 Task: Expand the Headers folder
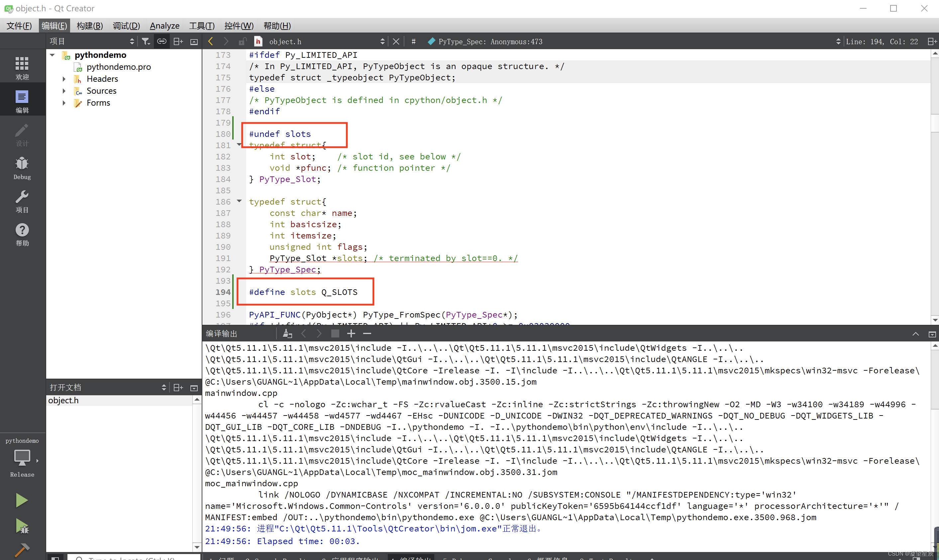click(64, 79)
